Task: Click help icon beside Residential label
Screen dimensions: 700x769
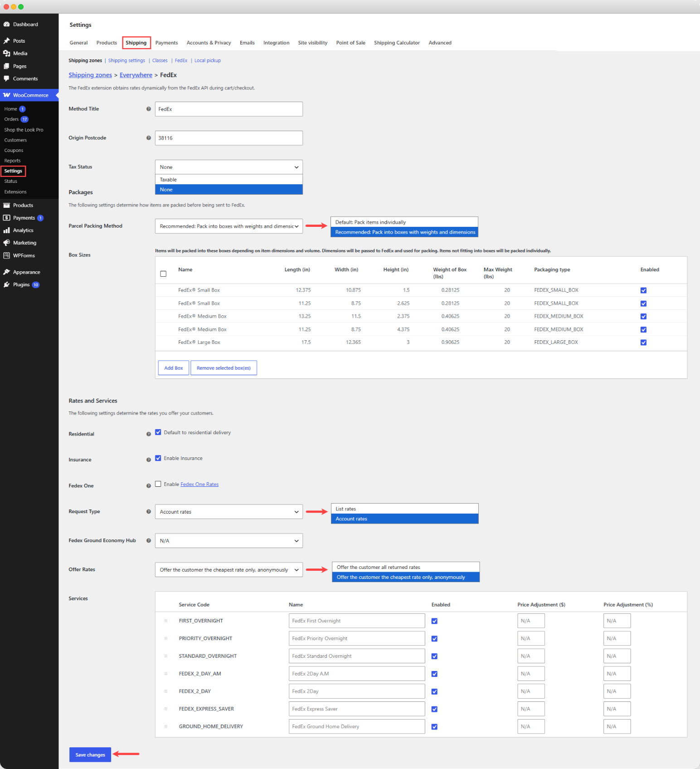Action: pyautogui.click(x=149, y=434)
